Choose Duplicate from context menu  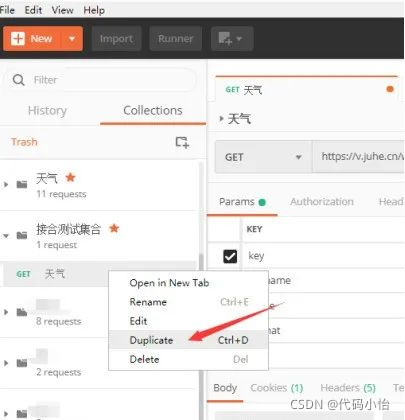[x=189, y=340]
